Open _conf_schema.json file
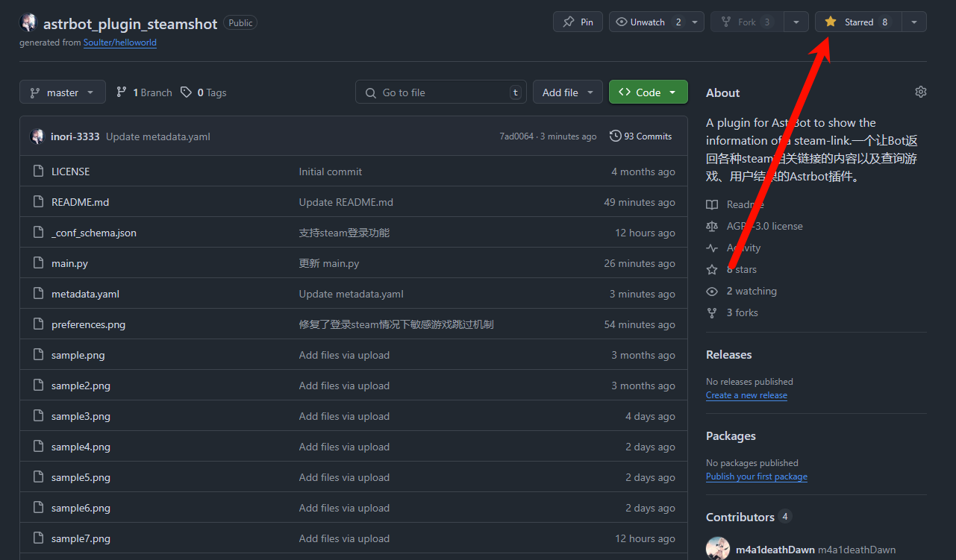This screenshot has width=956, height=560. point(94,233)
